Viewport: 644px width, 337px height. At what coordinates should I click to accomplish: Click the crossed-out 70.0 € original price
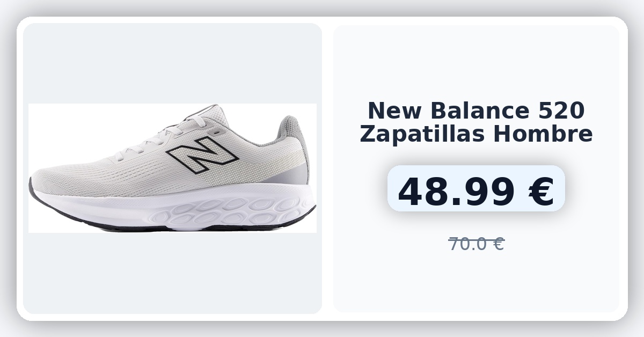(476, 244)
